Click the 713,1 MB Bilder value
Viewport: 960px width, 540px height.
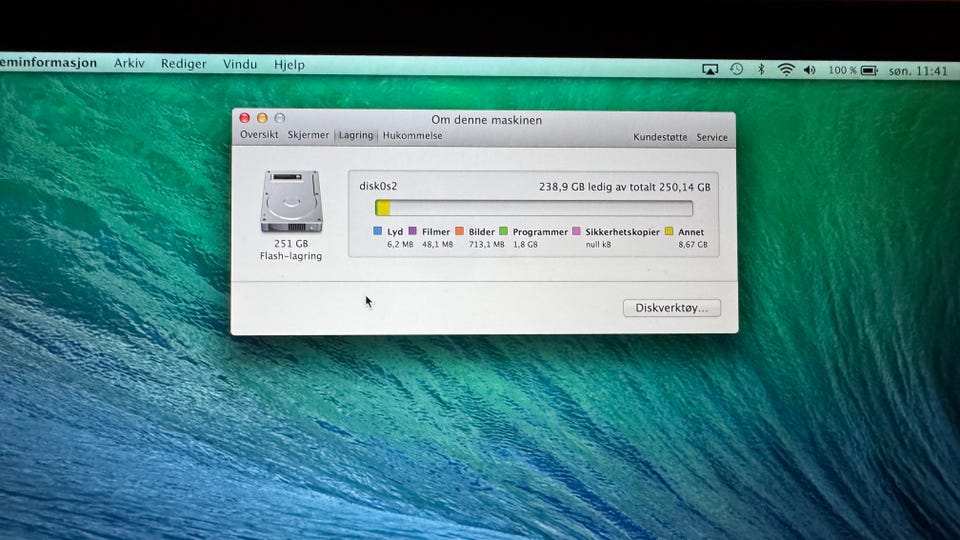[487, 244]
